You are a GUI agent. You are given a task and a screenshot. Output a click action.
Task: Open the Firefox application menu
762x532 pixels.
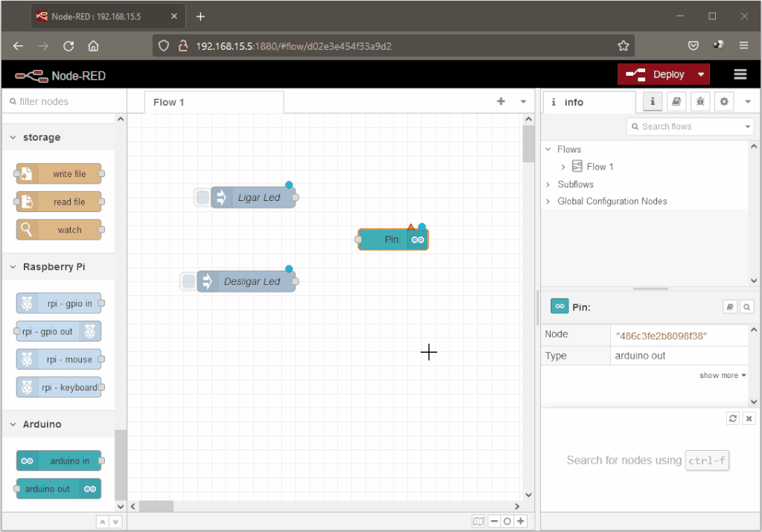point(743,45)
